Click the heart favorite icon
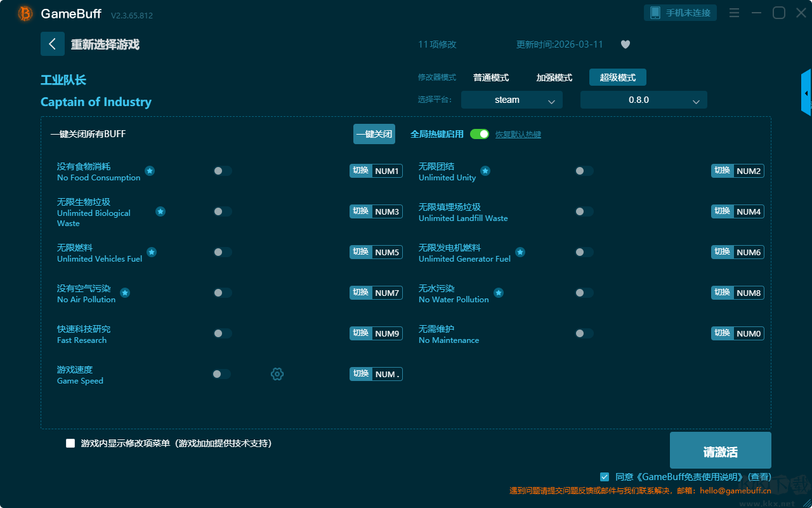The height and width of the screenshot is (508, 812). [625, 44]
